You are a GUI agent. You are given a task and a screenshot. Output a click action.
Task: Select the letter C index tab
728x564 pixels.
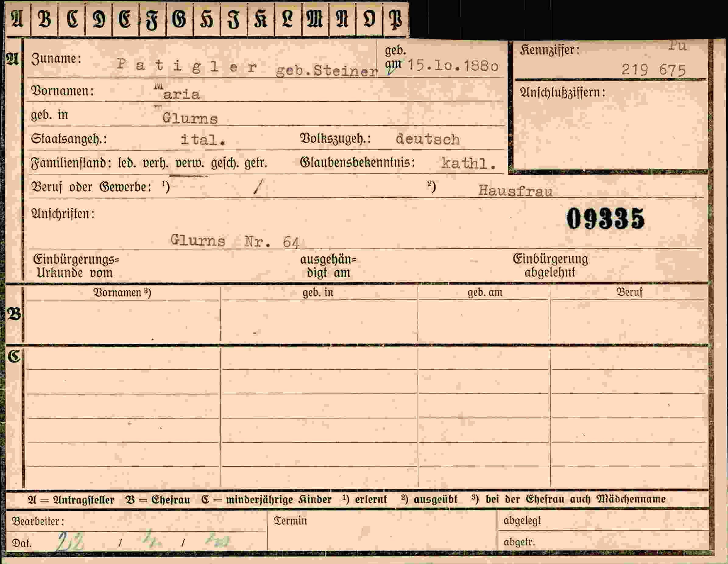tap(72, 19)
